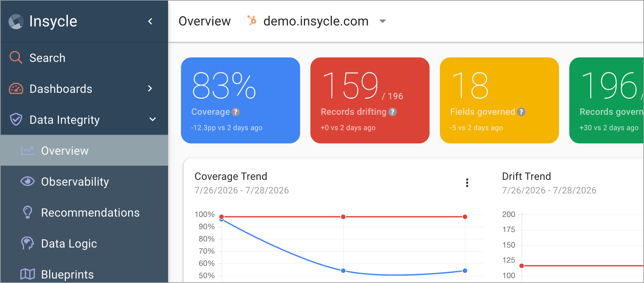Screen dimensions: 644x283
Task: Click the Insycle globe logo icon
Action: (x=16, y=22)
